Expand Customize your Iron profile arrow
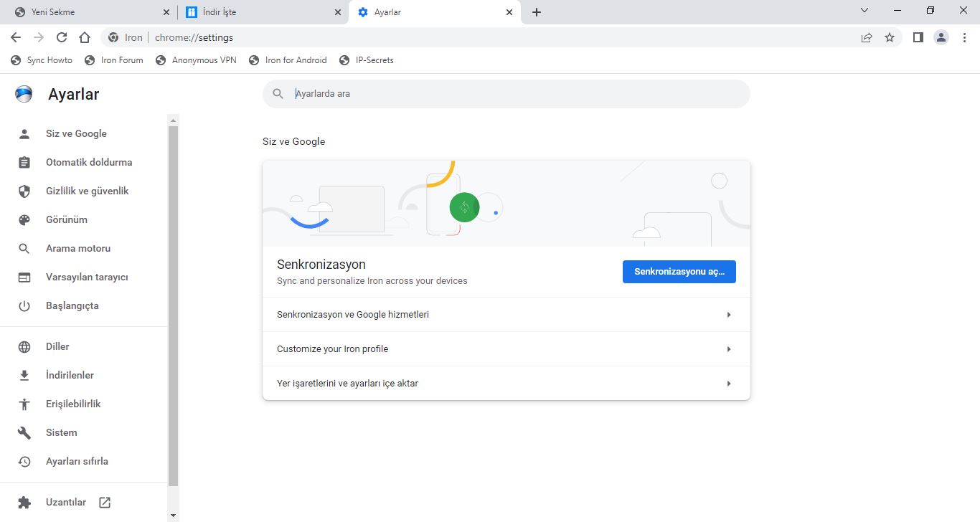 point(729,349)
